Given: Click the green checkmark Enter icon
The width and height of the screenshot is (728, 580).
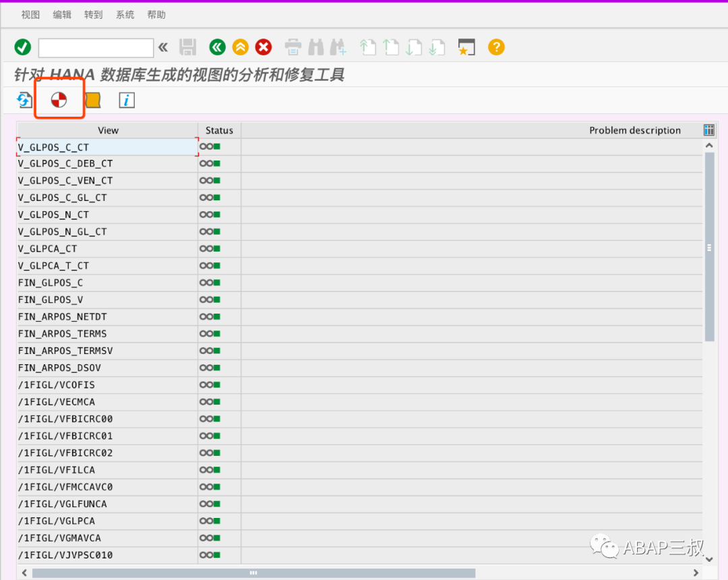Looking at the screenshot, I should 23,47.
